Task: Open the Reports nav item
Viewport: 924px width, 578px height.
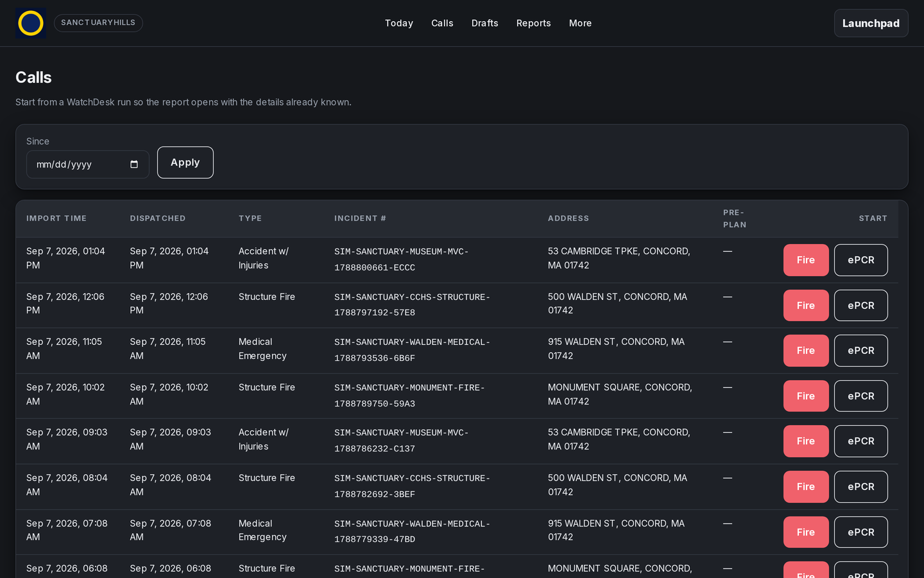Action: pos(534,23)
